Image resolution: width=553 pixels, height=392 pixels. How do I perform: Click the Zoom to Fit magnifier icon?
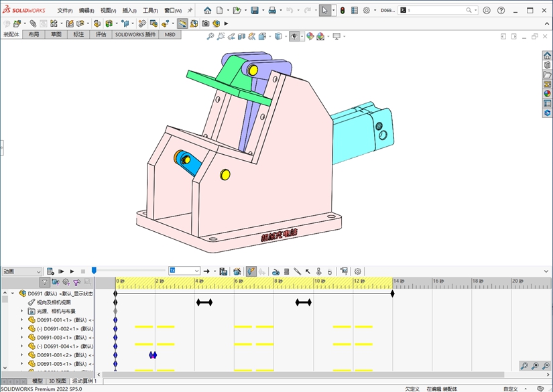point(210,36)
